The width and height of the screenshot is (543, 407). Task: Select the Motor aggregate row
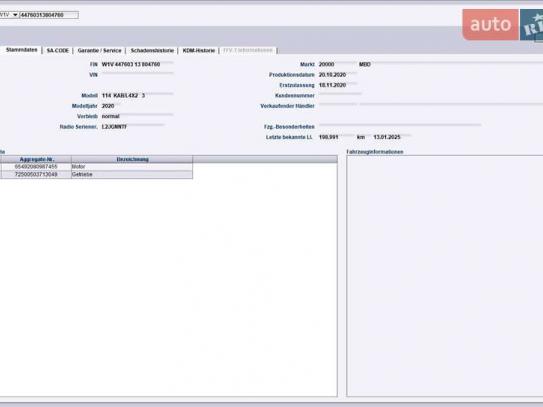[x=96, y=167]
